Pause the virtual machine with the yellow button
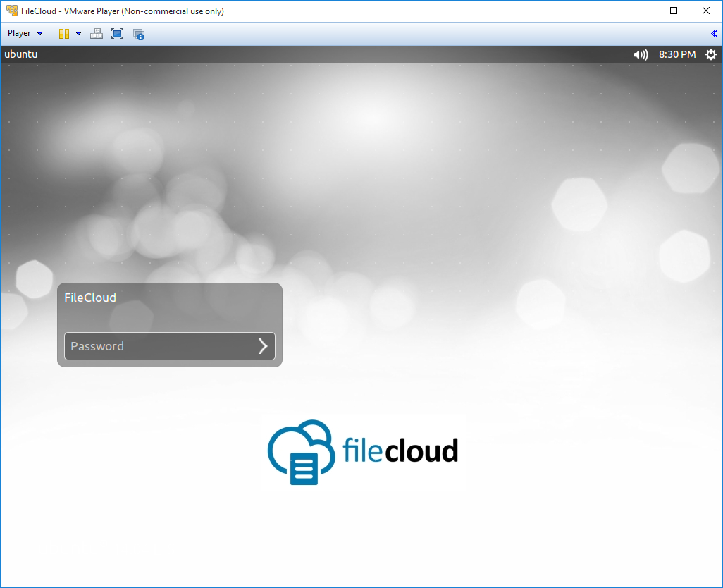The height and width of the screenshot is (588, 723). coord(64,34)
